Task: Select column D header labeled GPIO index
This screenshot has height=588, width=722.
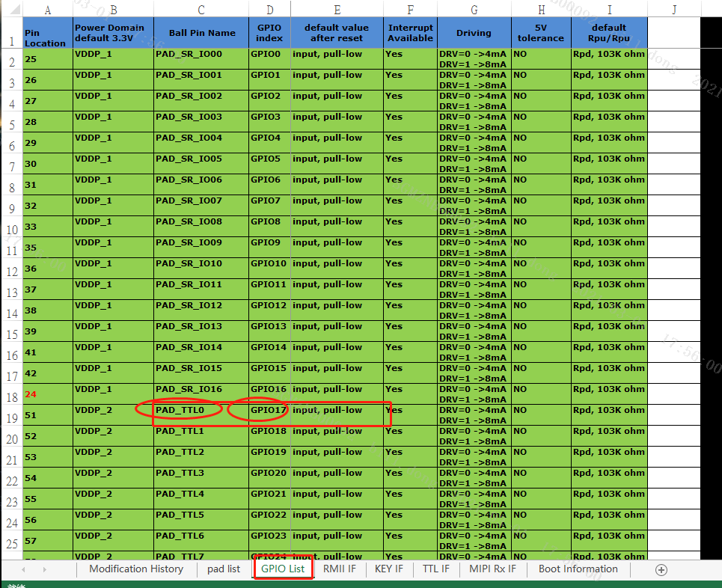Action: pyautogui.click(x=269, y=9)
